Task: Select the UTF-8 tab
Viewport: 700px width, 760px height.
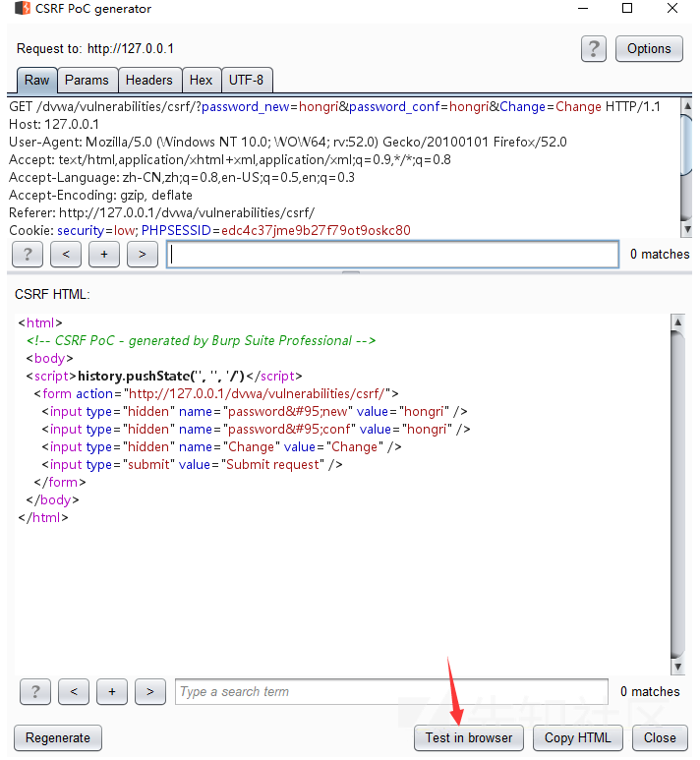Action: 246,80
